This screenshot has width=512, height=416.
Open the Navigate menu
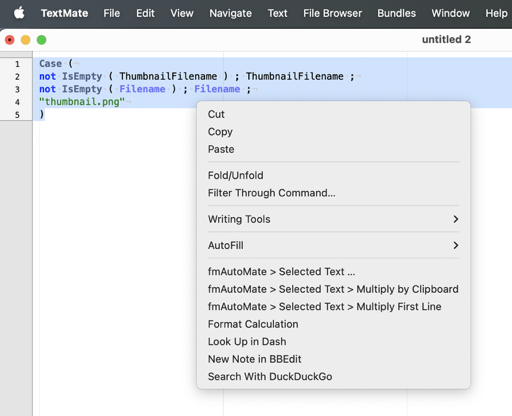(x=230, y=13)
